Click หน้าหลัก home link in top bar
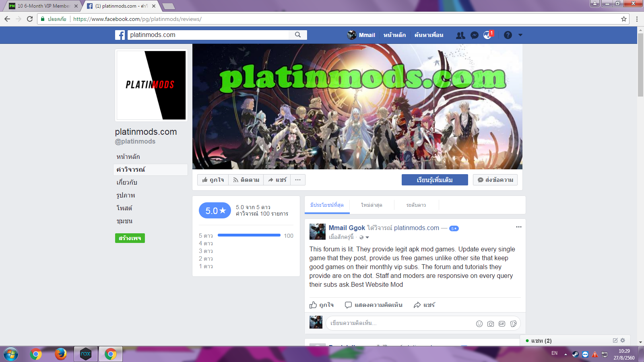The image size is (644, 362). [394, 35]
